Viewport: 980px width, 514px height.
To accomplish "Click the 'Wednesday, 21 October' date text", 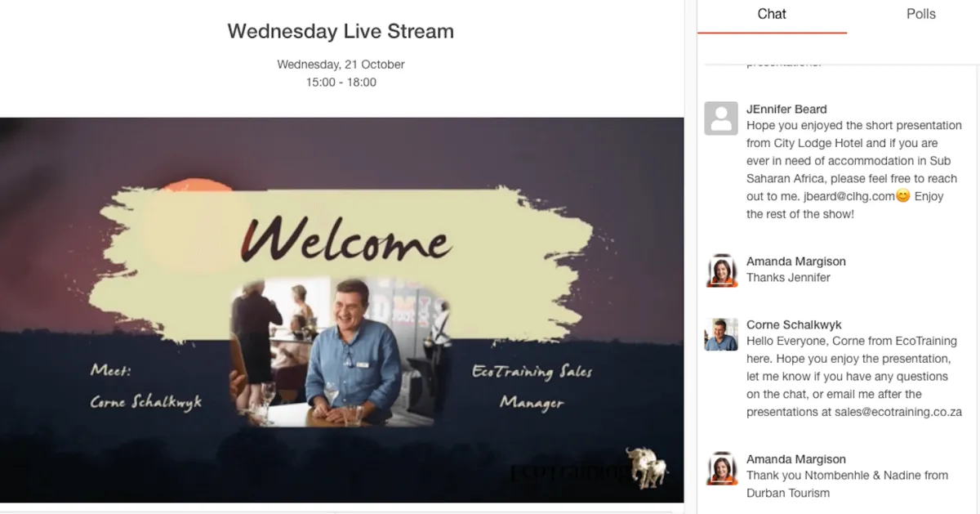I will [341, 65].
